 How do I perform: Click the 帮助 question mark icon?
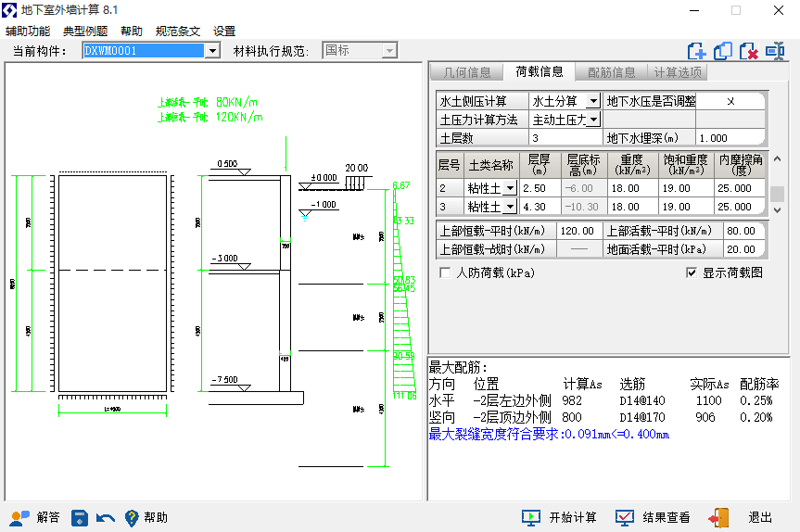coord(132,518)
